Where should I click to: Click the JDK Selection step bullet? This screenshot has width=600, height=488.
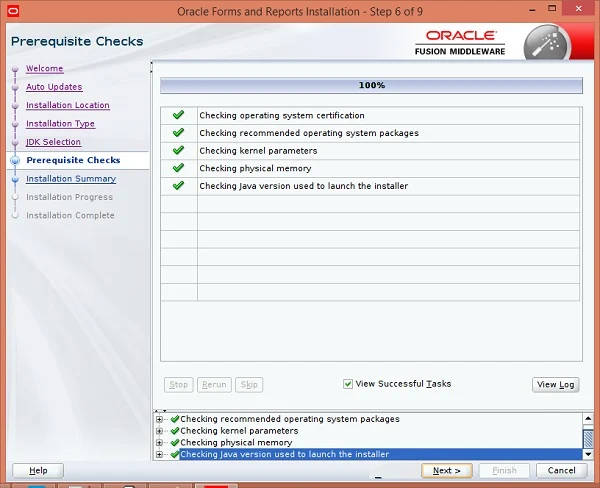(x=15, y=142)
